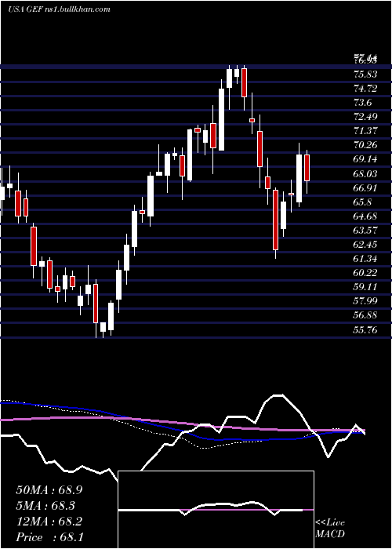The image size is (392, 549).
Task: Click the 73.6 price axis label
Action: 362,103
